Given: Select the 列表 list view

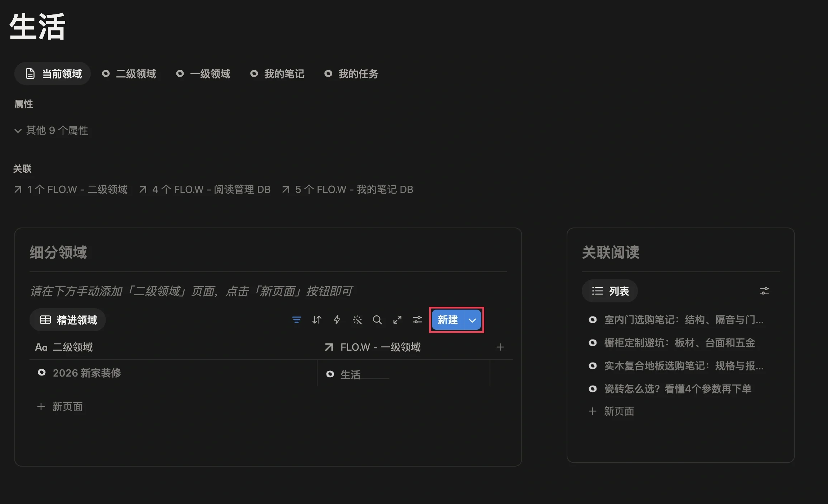Looking at the screenshot, I should pos(610,291).
